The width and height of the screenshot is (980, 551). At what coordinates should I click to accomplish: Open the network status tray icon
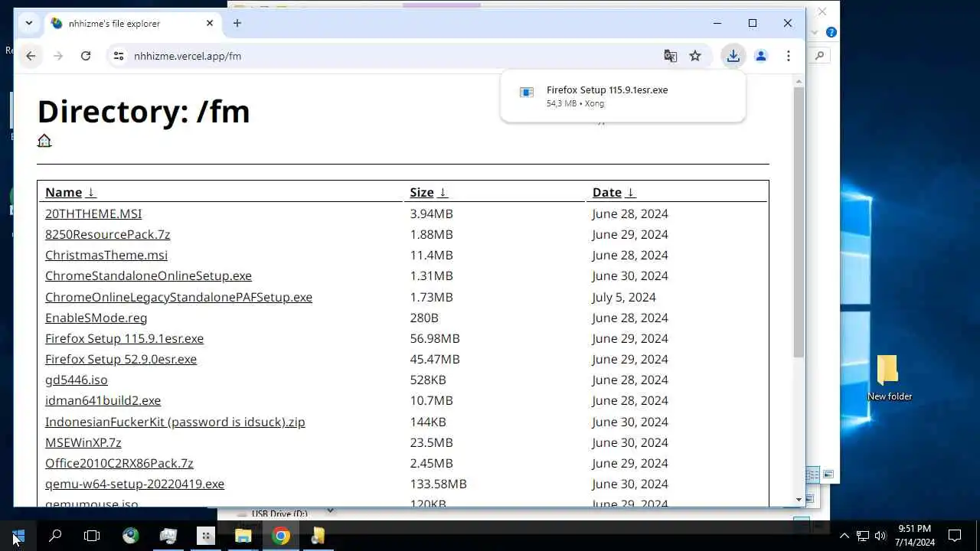click(862, 536)
